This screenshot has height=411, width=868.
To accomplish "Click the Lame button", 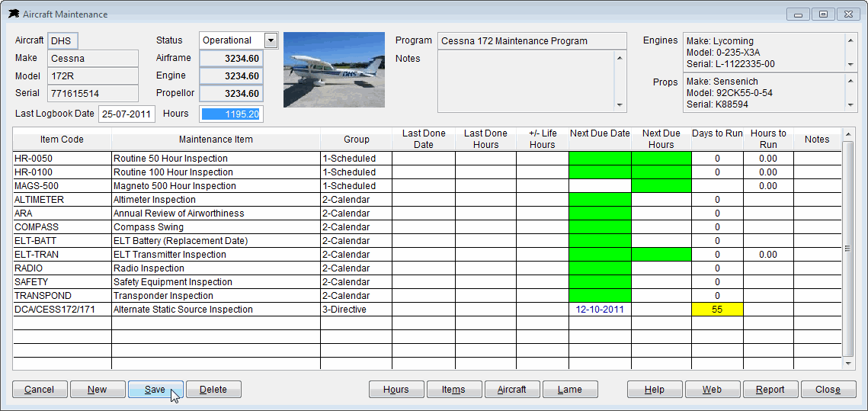I will point(570,390).
